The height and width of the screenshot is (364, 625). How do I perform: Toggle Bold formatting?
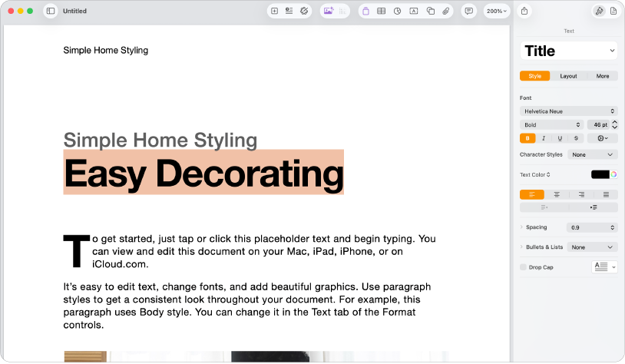coord(527,138)
